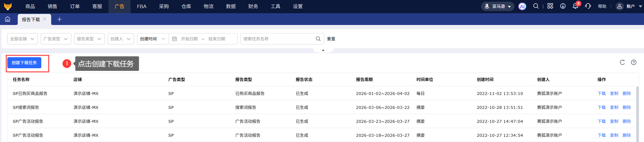Viewport: 644px width, 142px height.
Task: Open the 广告类型 filter dropdown
Action: [x=56, y=39]
